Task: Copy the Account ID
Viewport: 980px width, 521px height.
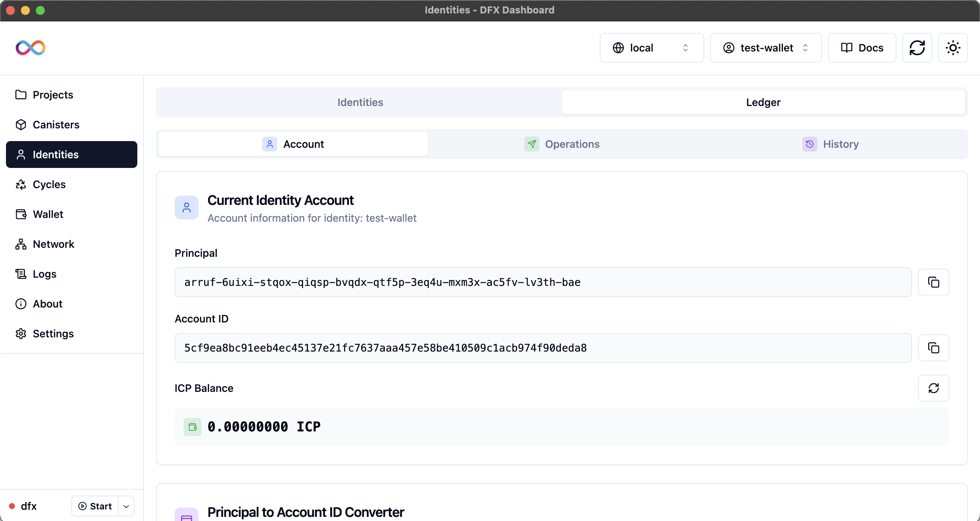Action: [x=933, y=347]
